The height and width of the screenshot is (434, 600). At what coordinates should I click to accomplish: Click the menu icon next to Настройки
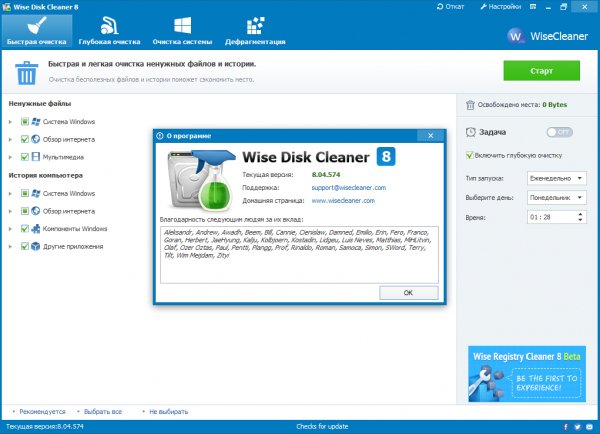pos(533,7)
